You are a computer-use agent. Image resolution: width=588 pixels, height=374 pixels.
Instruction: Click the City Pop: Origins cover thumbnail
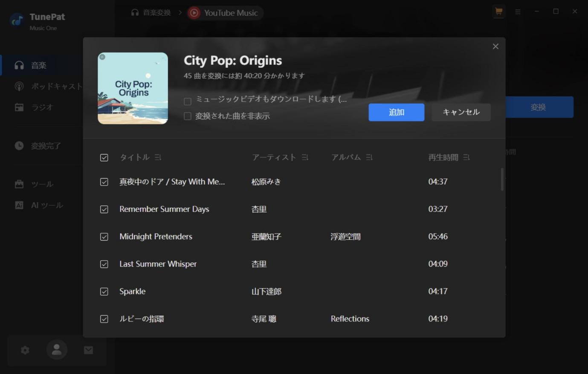(x=133, y=88)
